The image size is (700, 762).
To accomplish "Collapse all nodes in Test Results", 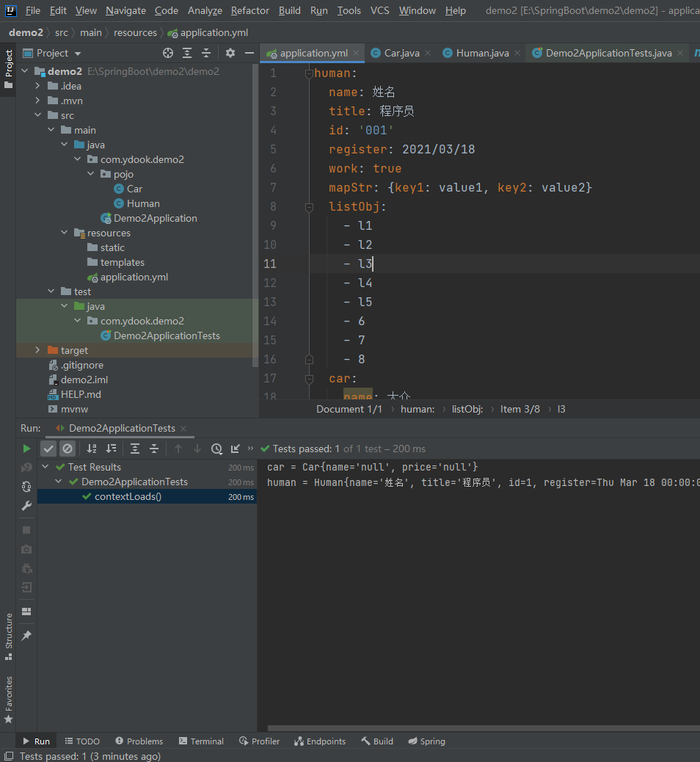I will 156,449.
